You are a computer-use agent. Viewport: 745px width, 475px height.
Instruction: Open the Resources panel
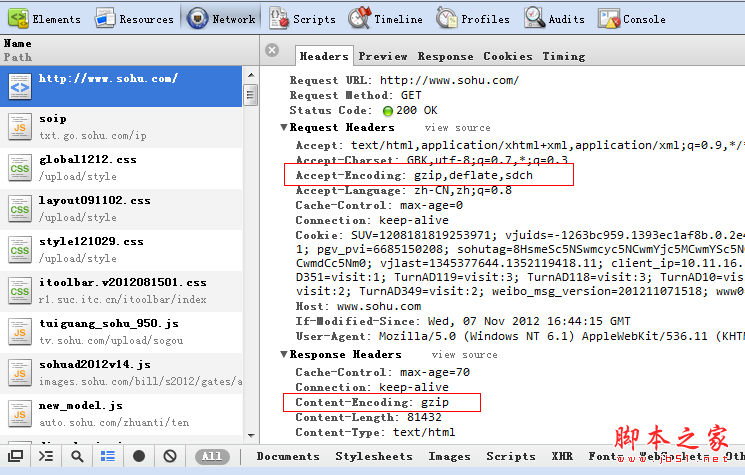point(135,19)
